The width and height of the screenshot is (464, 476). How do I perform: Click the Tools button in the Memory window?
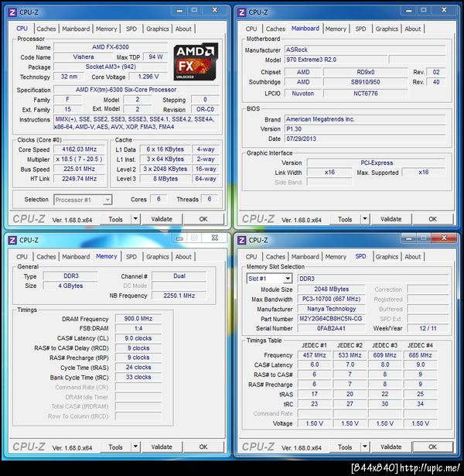point(115,447)
